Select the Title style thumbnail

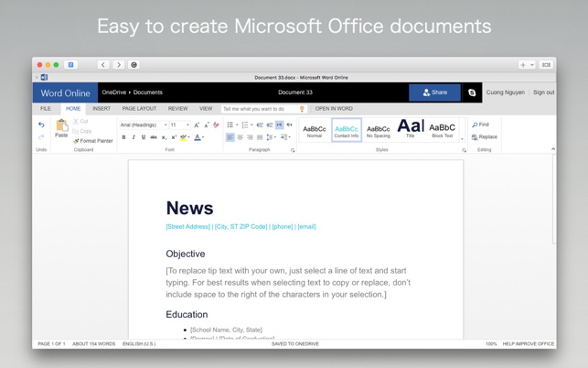click(411, 130)
